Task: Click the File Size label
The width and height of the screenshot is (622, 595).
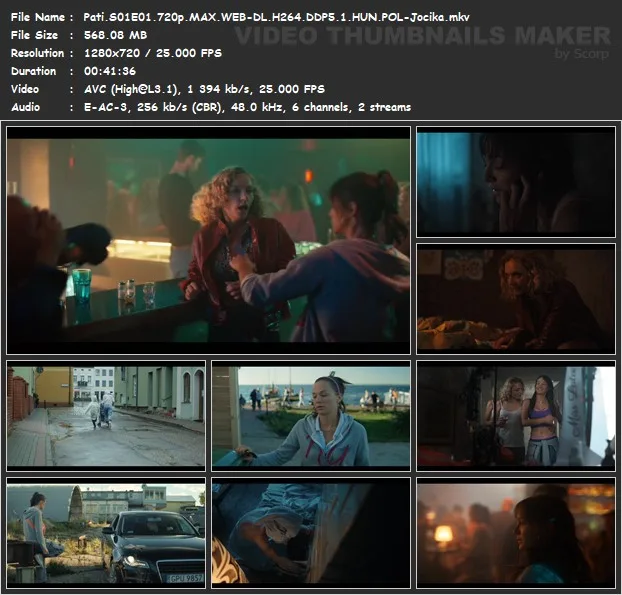Action: pyautogui.click(x=34, y=35)
